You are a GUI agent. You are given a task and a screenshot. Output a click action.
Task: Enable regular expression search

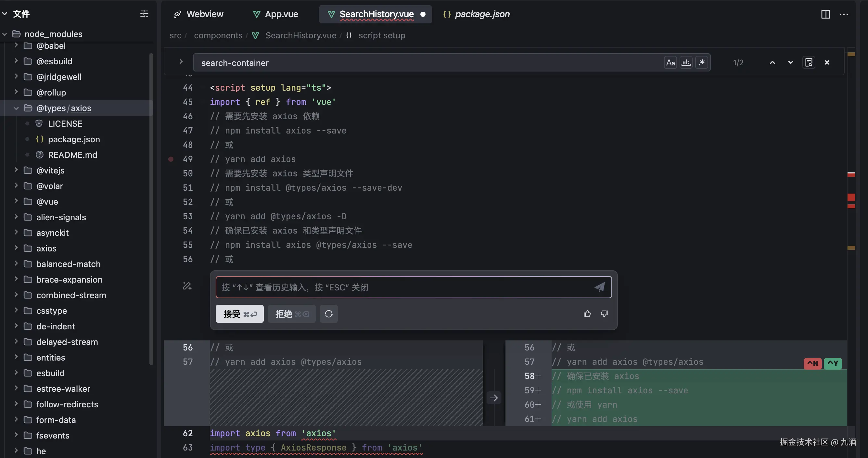(702, 63)
